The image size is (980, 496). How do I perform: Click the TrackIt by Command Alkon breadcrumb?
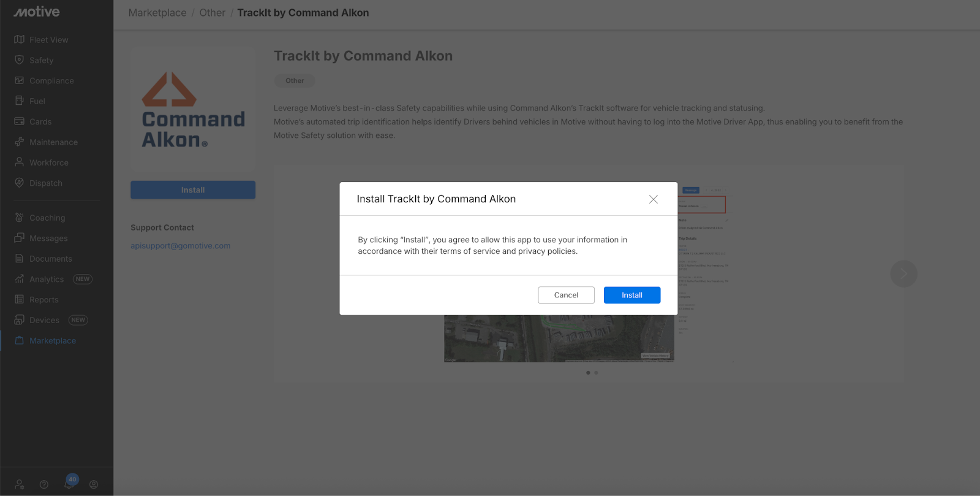pos(303,13)
